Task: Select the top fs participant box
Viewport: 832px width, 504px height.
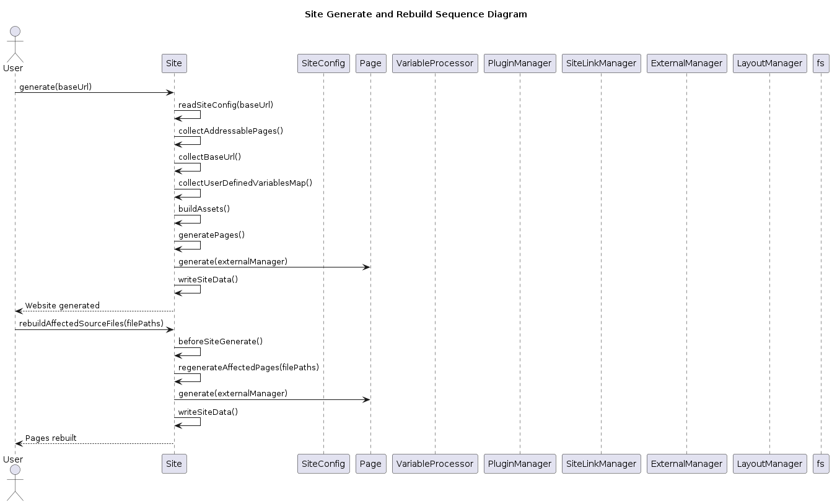Action: pyautogui.click(x=821, y=63)
